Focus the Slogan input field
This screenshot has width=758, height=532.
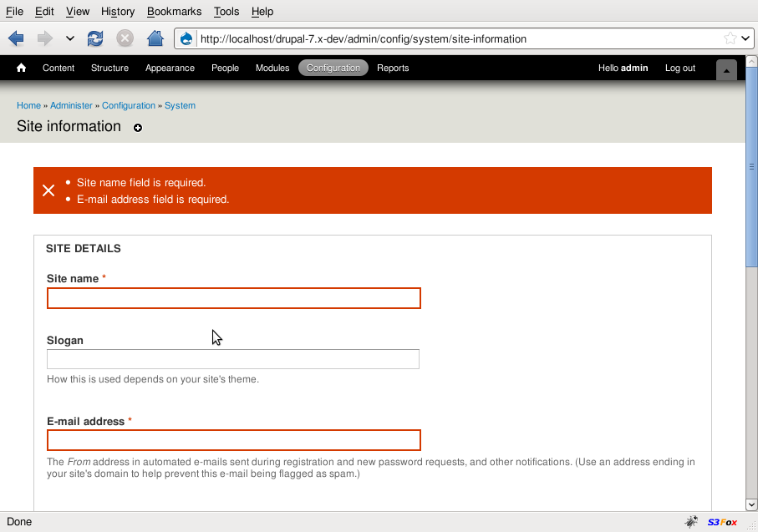point(233,359)
